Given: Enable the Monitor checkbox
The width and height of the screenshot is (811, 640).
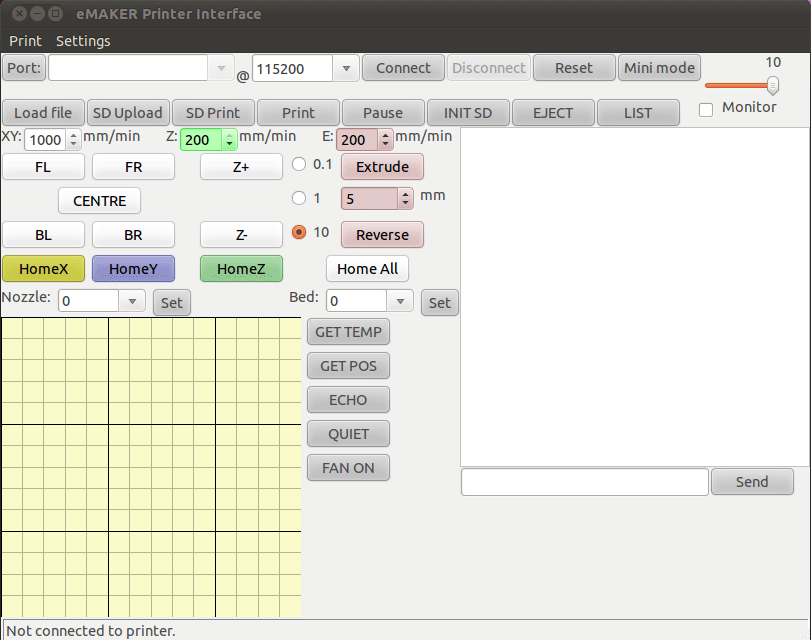Looking at the screenshot, I should tap(706, 109).
